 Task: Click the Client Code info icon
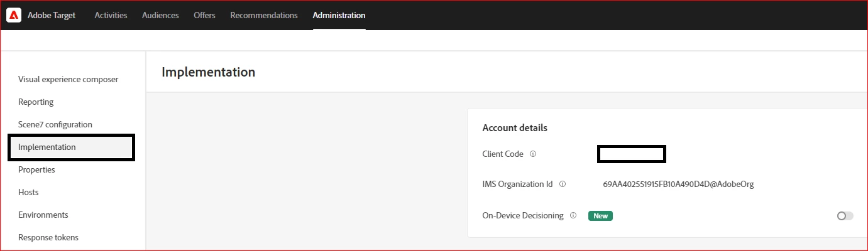533,154
